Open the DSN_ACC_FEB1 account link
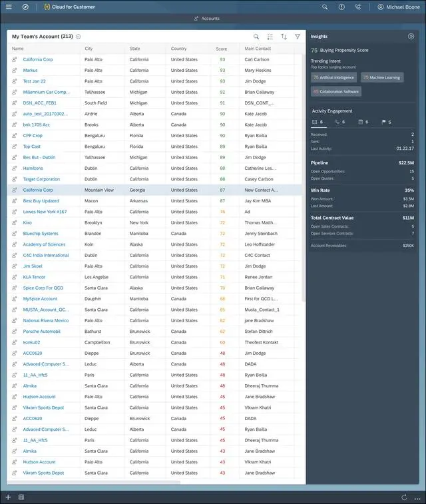426x504 pixels. (x=39, y=103)
